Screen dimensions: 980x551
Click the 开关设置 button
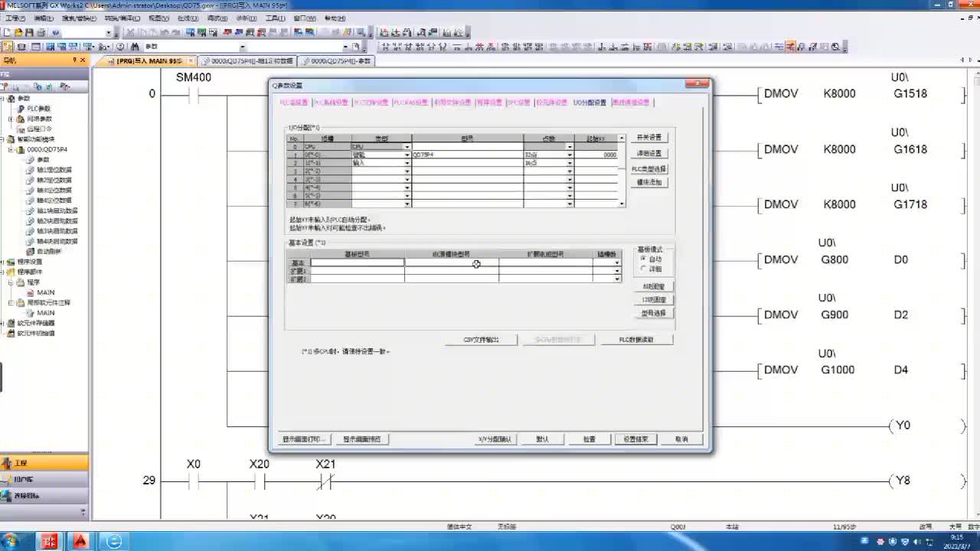[649, 138]
